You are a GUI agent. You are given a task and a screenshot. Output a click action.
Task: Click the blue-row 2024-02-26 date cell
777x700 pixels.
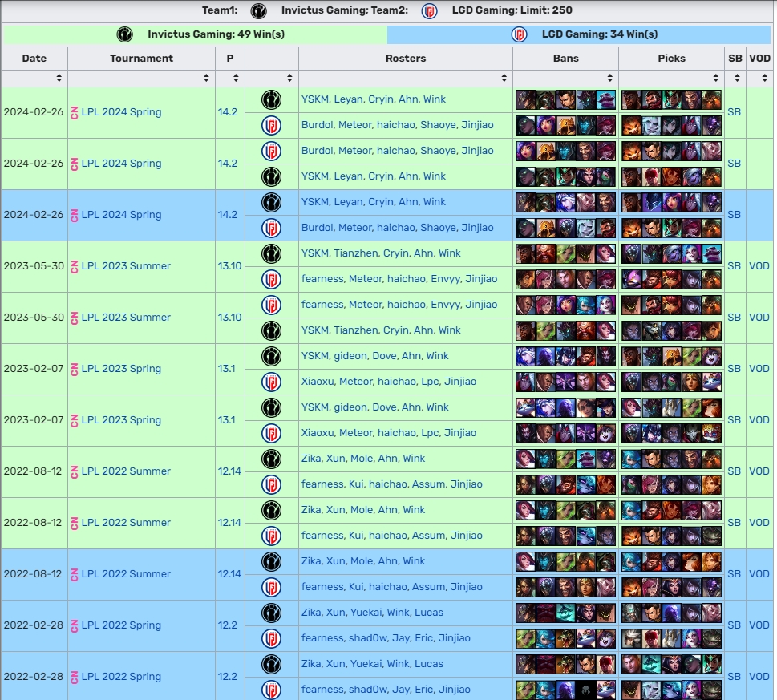tap(34, 215)
